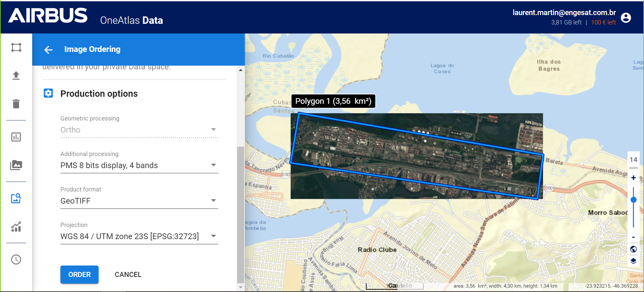Click the plus zoom-in map control
Viewport: 644px width, 292px height.
coord(633,178)
